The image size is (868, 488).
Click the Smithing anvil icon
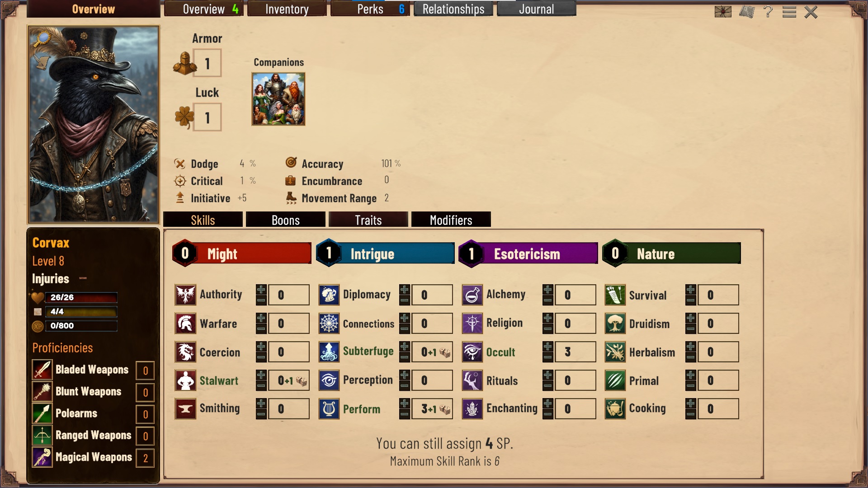click(185, 409)
